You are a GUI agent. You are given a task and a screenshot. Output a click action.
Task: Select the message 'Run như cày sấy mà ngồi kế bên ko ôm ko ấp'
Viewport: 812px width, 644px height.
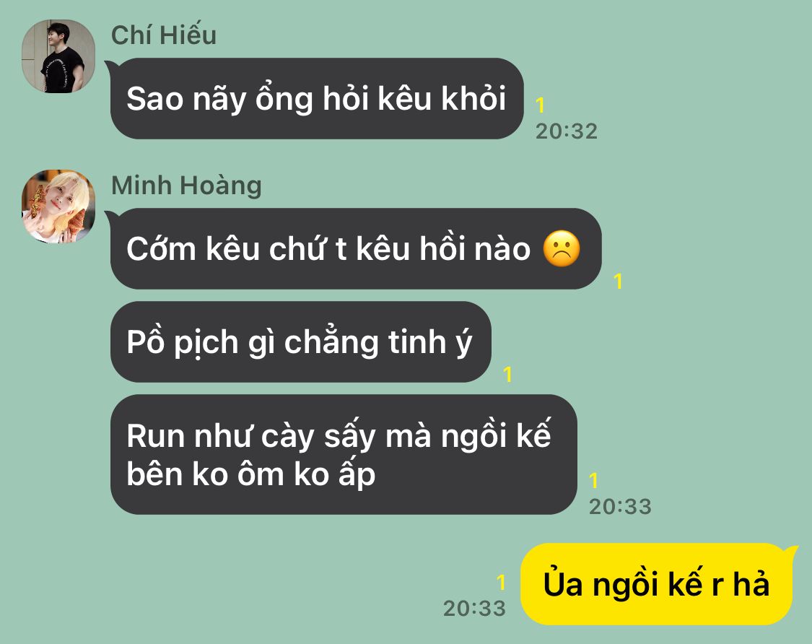344,454
